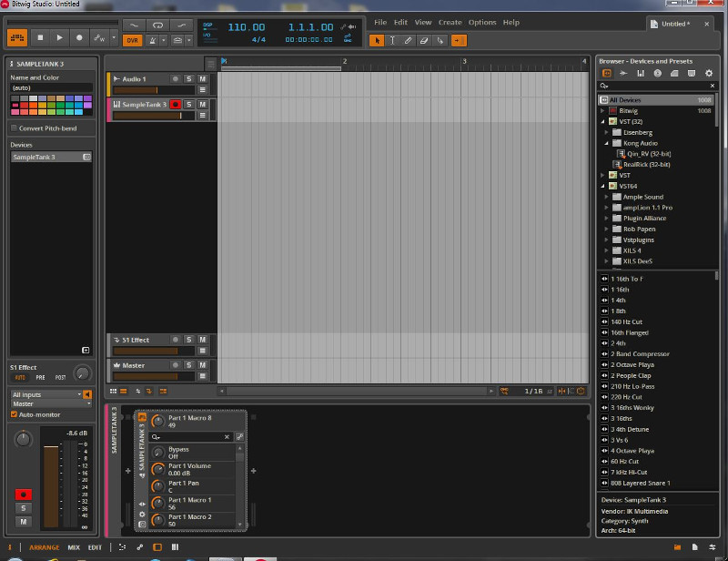This screenshot has width=728, height=561.
Task: Switch to the ARRANGE view
Action: click(x=44, y=547)
